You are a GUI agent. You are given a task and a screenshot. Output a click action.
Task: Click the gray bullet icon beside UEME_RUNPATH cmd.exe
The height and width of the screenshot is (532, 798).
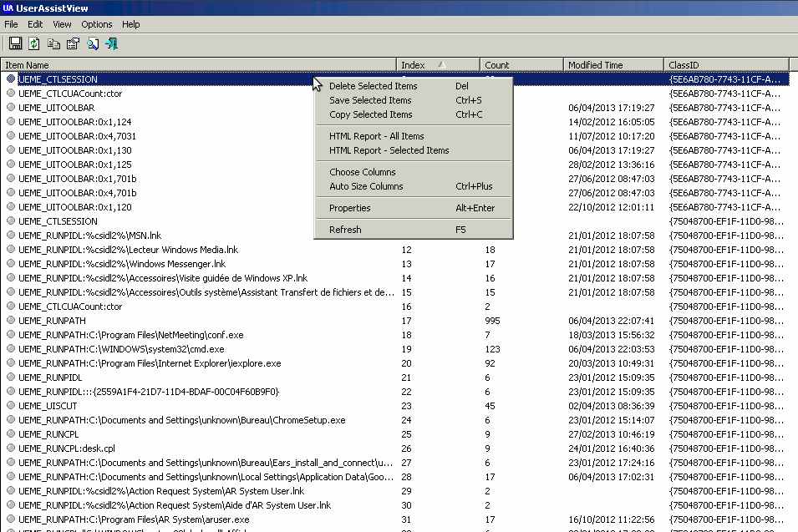coord(11,349)
